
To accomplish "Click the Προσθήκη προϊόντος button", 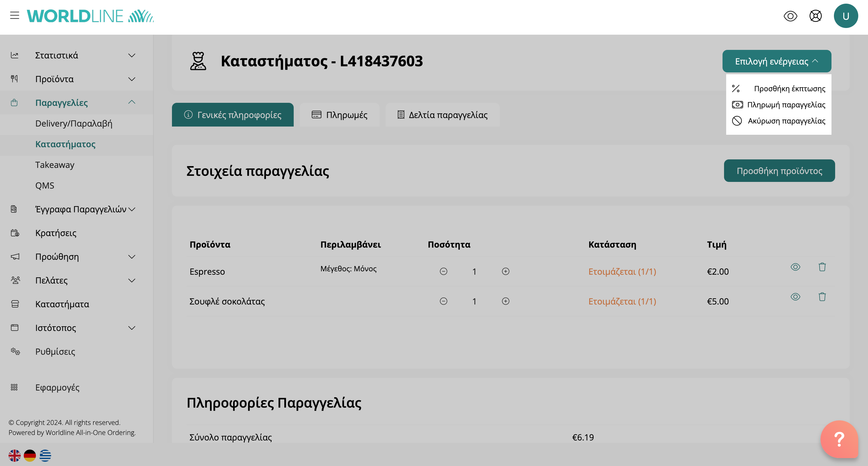I will pos(779,171).
